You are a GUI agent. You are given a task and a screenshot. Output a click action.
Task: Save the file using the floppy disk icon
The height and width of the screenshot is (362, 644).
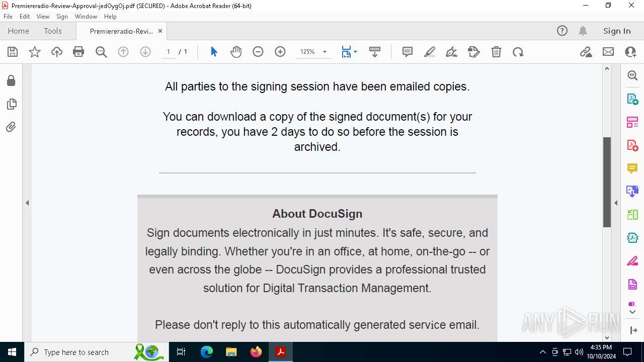(13, 52)
